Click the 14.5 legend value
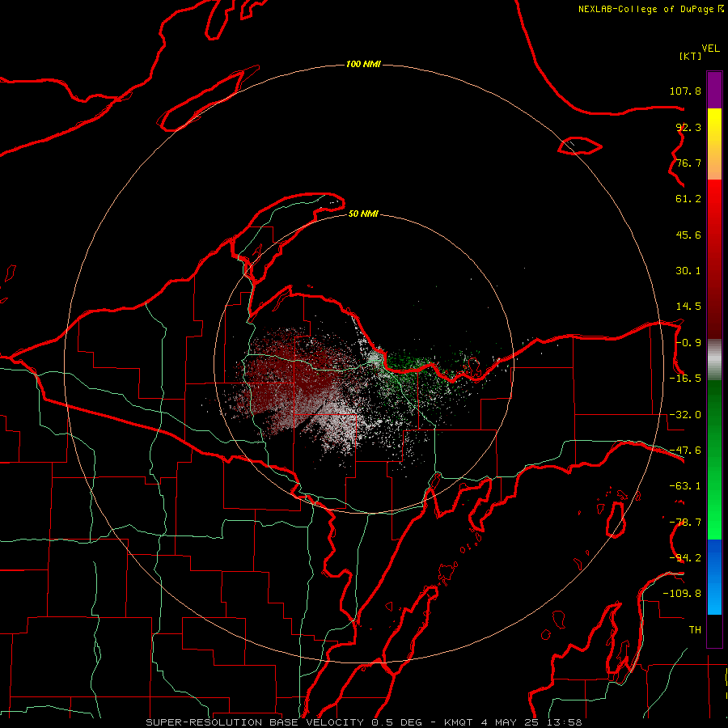 tap(688, 307)
